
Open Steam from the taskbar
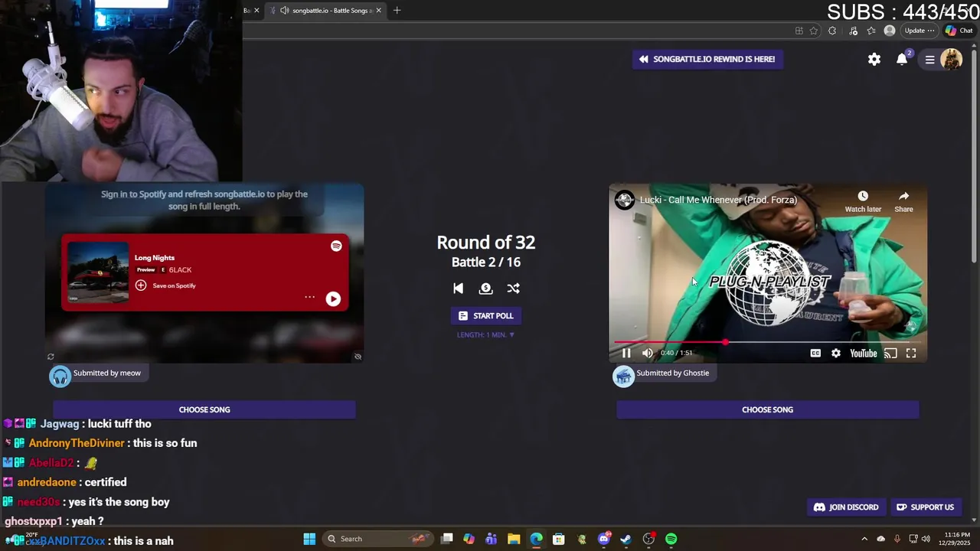626,539
